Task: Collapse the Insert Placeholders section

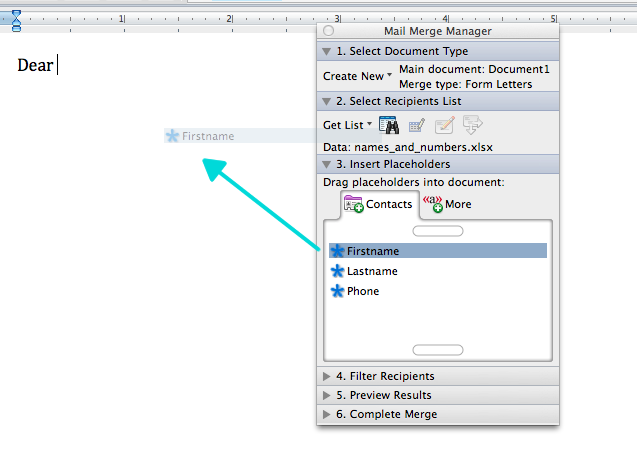Action: tap(326, 164)
